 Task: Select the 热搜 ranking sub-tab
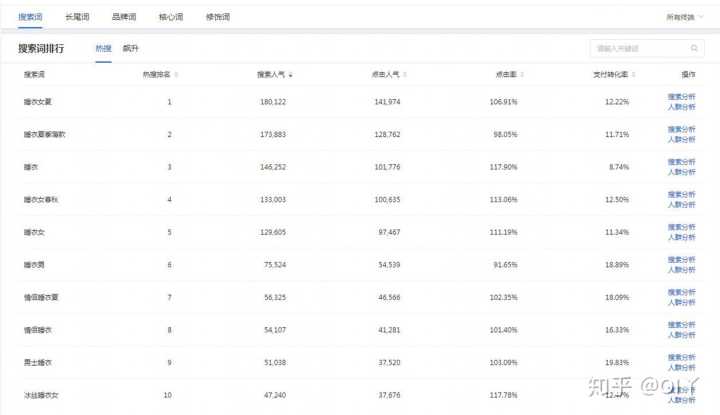click(103, 48)
